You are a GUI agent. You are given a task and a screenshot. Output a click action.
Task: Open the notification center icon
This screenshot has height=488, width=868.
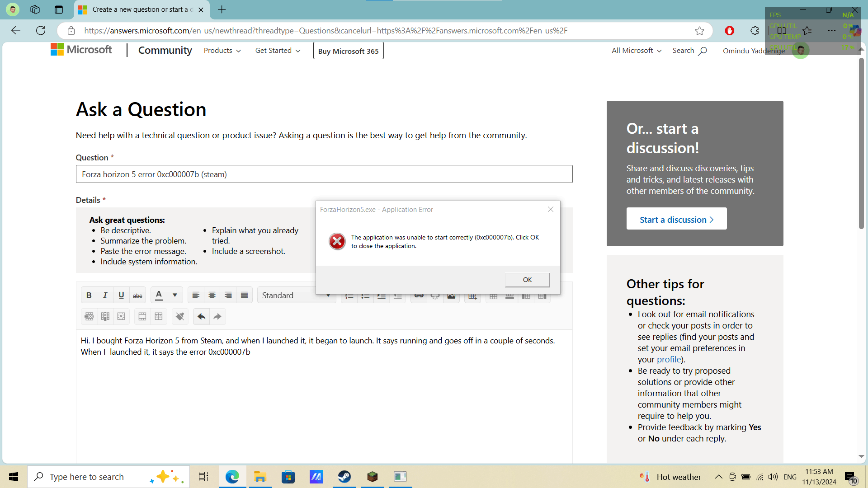(851, 477)
